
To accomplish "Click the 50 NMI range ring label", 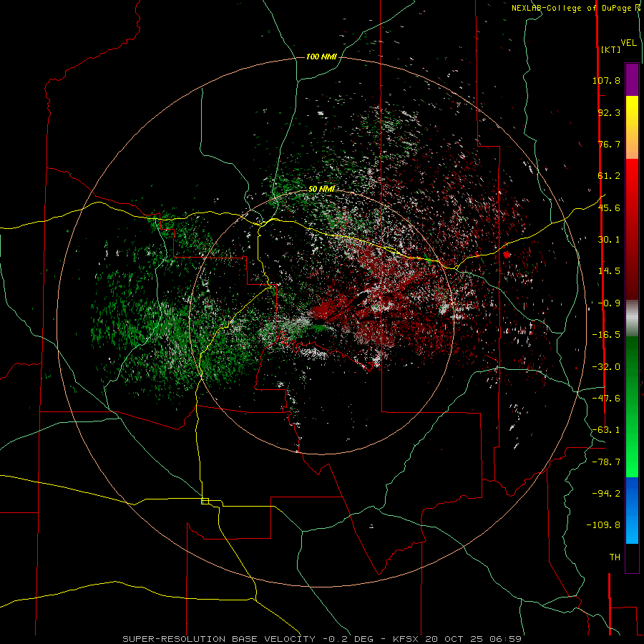I will tap(321, 189).
